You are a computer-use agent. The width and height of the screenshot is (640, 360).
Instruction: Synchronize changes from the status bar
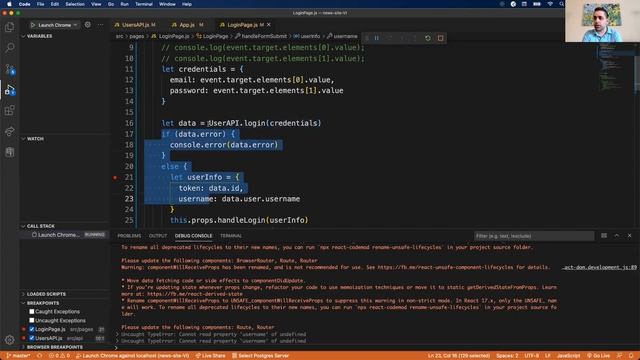[x=40, y=356]
